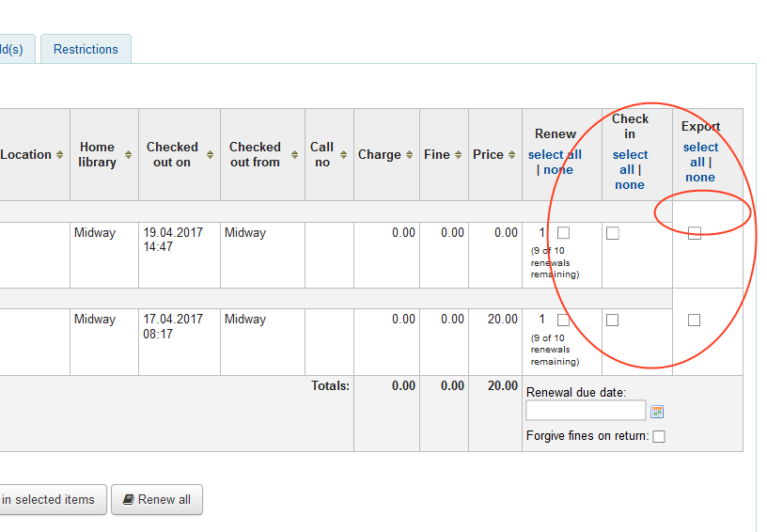The height and width of the screenshot is (532, 767).
Task: Sort by Checked out from column
Action: 261,155
